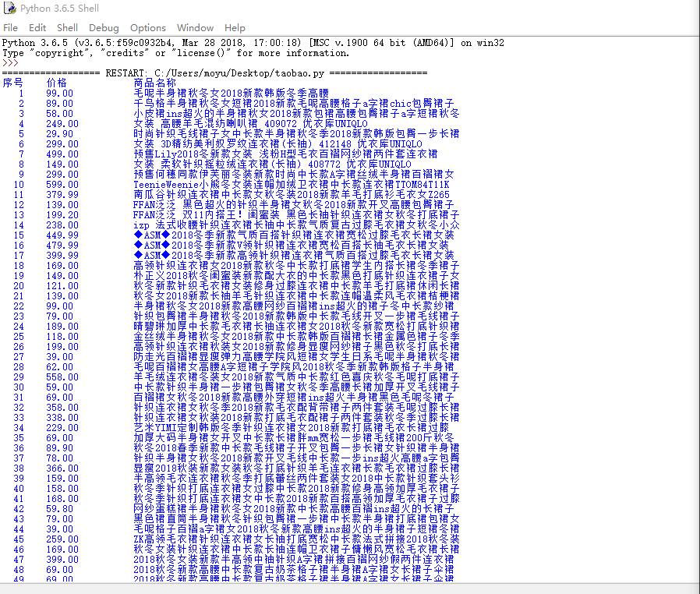This screenshot has height=594, width=700.
Task: Click sequence number 40
Action: pos(18,489)
